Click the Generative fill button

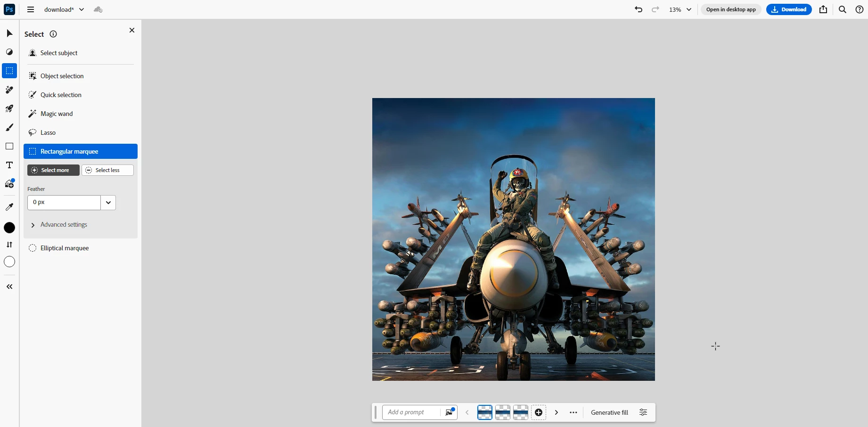click(610, 412)
